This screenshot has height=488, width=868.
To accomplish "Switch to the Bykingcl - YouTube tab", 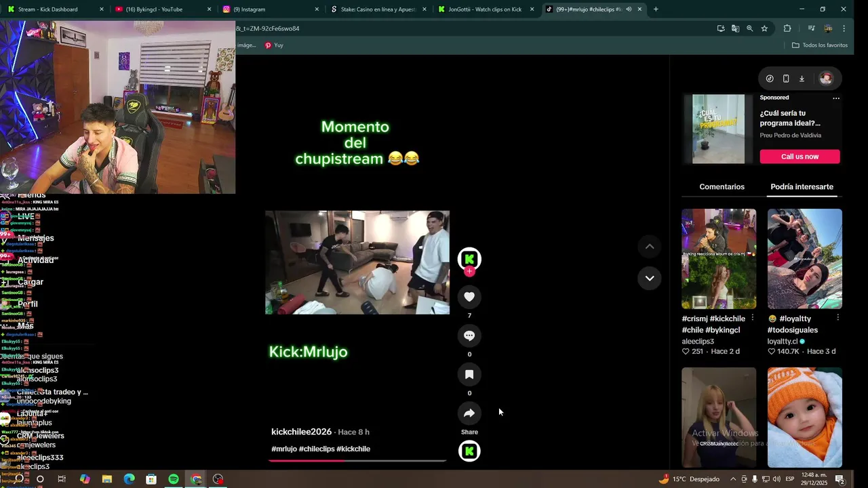I will point(163,9).
